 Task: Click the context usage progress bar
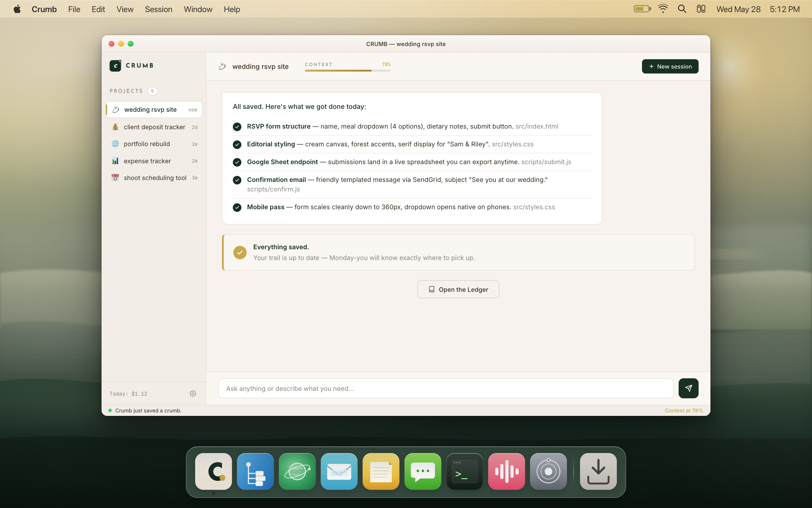[348, 70]
